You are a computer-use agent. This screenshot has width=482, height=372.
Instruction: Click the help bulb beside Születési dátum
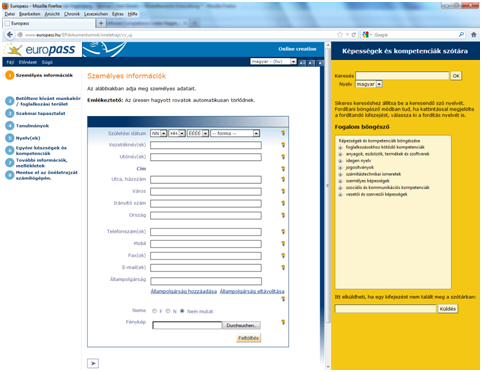(283, 133)
